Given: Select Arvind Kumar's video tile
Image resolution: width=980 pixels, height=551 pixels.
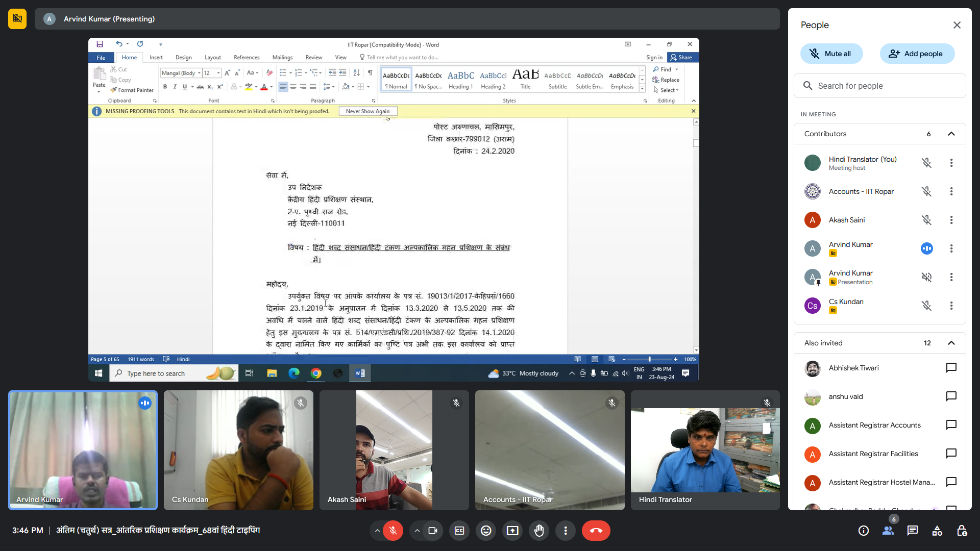Looking at the screenshot, I should (x=83, y=450).
